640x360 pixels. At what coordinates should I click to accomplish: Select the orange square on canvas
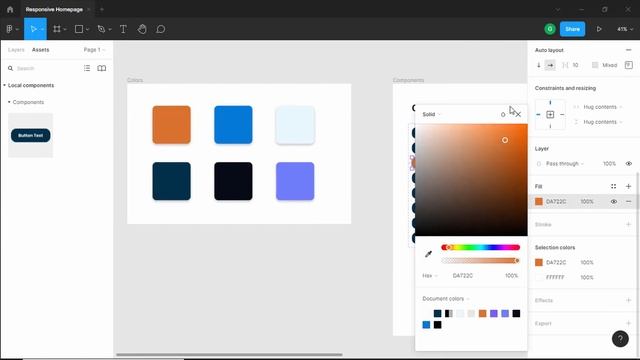coord(171,124)
